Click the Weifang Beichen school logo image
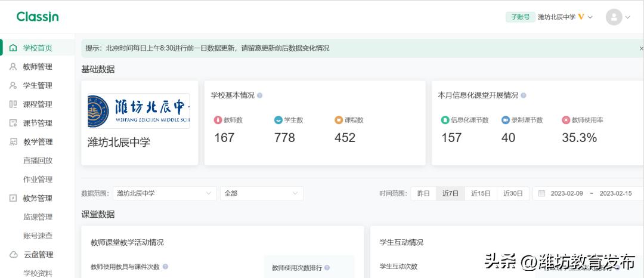Screen dimensions: 644x278 139,111
